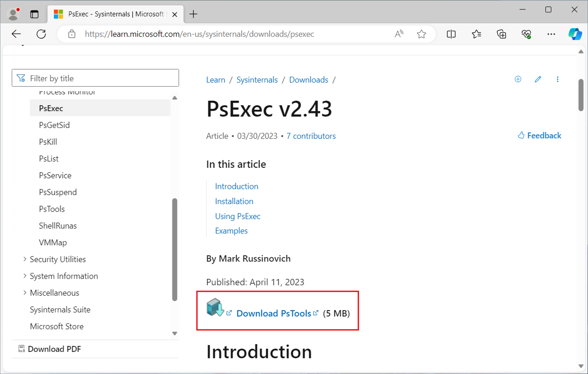The image size is (588, 374).
Task: Select PsExec in the sidebar
Action: (x=100, y=108)
